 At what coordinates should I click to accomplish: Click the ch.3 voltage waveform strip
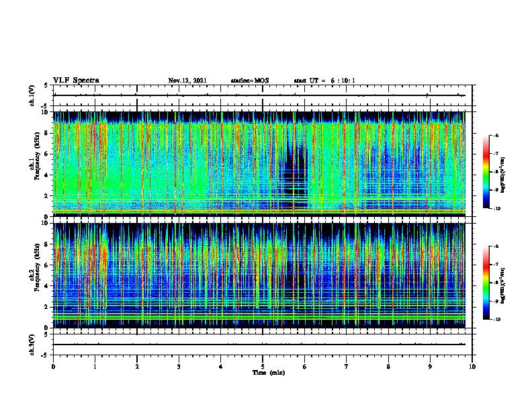pyautogui.click(x=263, y=345)
